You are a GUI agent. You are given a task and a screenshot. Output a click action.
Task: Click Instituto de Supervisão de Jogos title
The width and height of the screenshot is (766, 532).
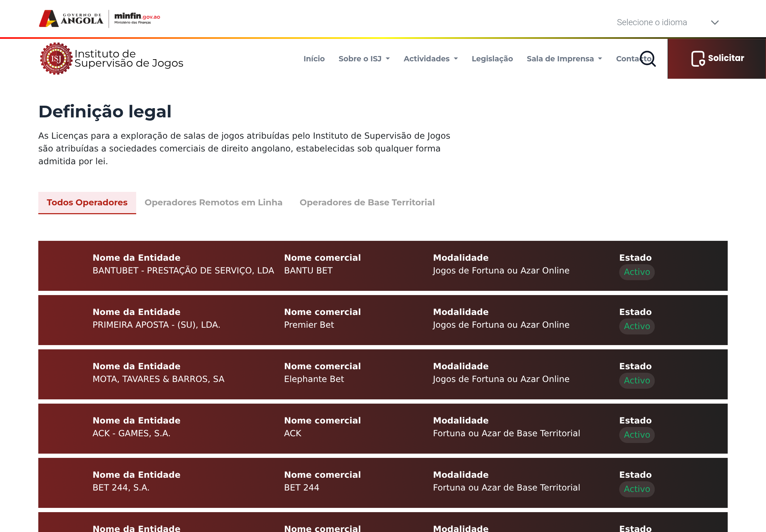coord(129,59)
